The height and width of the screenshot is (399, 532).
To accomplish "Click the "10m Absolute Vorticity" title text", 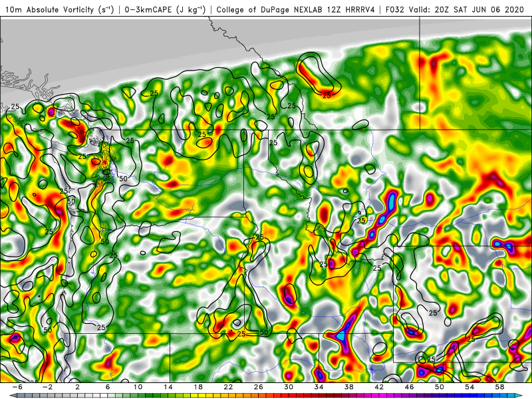I will (49, 10).
